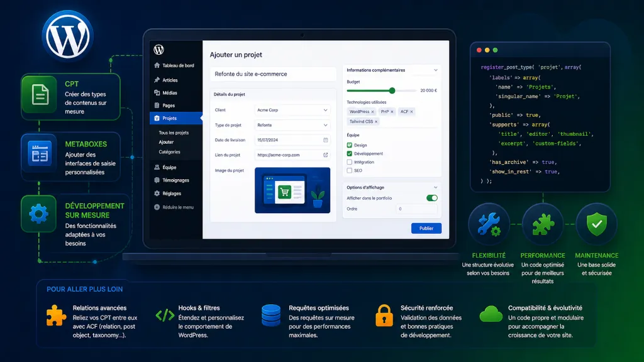The height and width of the screenshot is (362, 644).
Task: Click the Articles pin icon
Action: (x=157, y=80)
